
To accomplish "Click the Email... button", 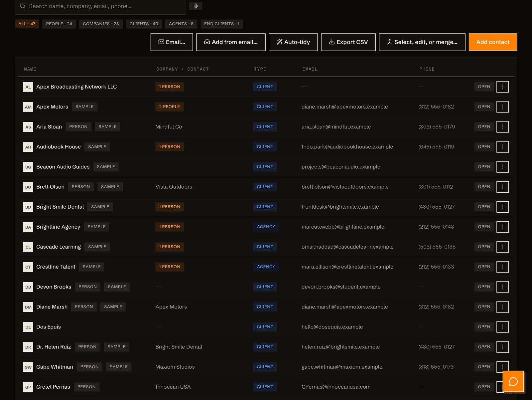I will click(x=172, y=42).
